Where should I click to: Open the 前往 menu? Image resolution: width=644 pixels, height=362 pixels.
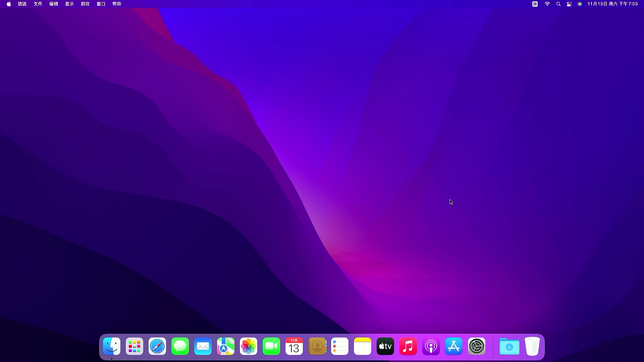85,4
